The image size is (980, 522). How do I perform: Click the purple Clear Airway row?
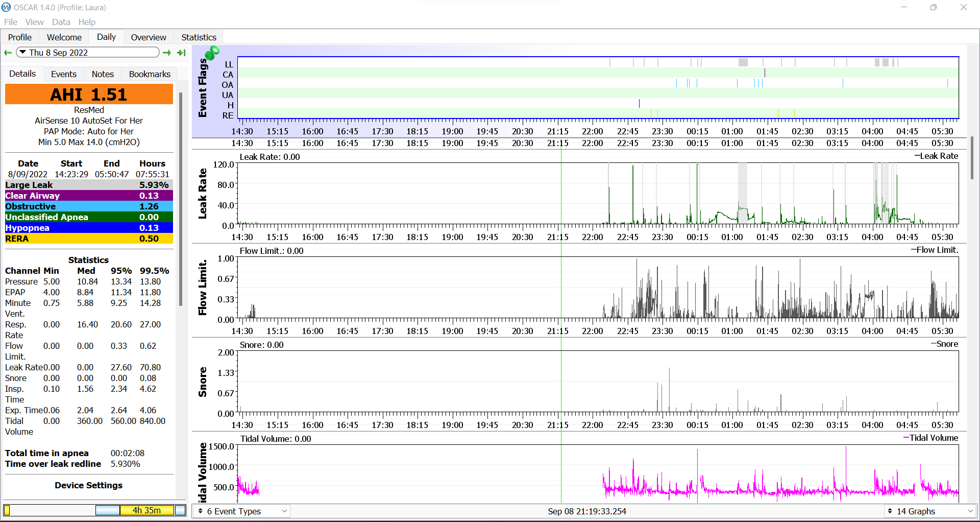89,196
